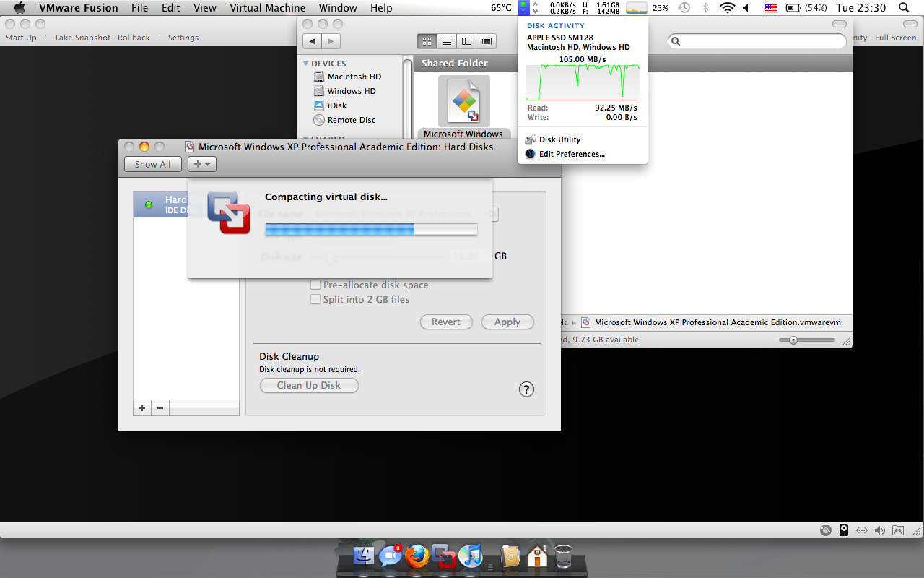Open the Apple menu
This screenshot has width=924, height=578.
[19, 8]
